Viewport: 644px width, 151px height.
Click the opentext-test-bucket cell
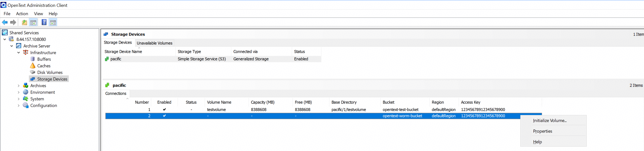[401, 109]
